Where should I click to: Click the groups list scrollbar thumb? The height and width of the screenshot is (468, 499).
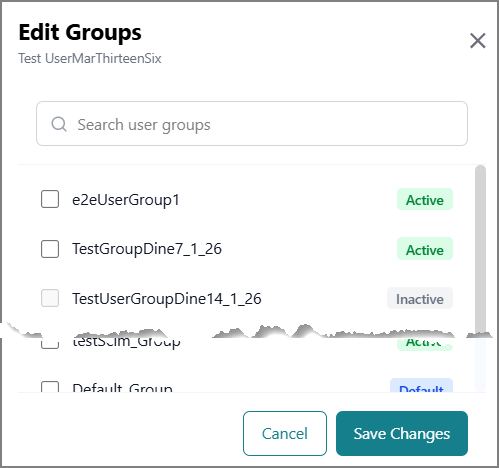pos(480,248)
